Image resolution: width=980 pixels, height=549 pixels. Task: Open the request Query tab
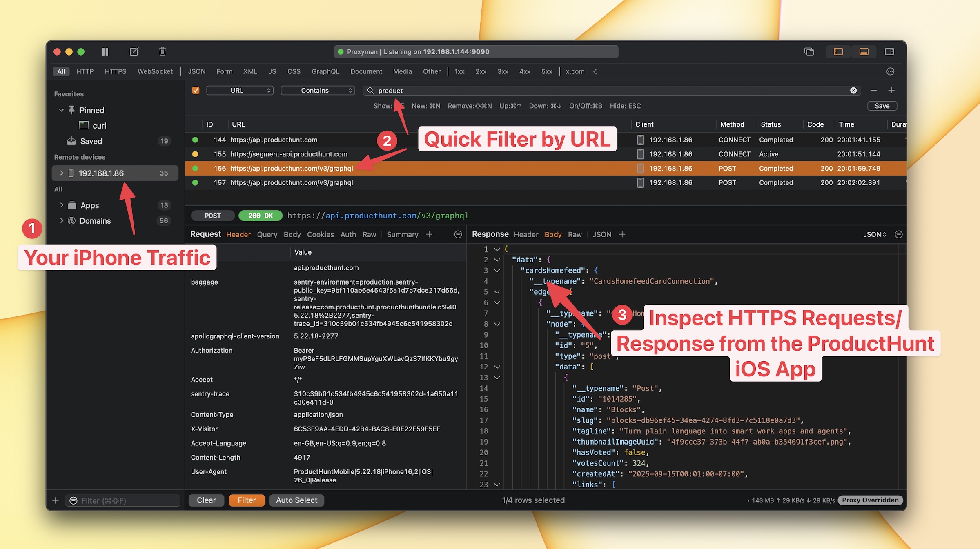[x=267, y=234]
